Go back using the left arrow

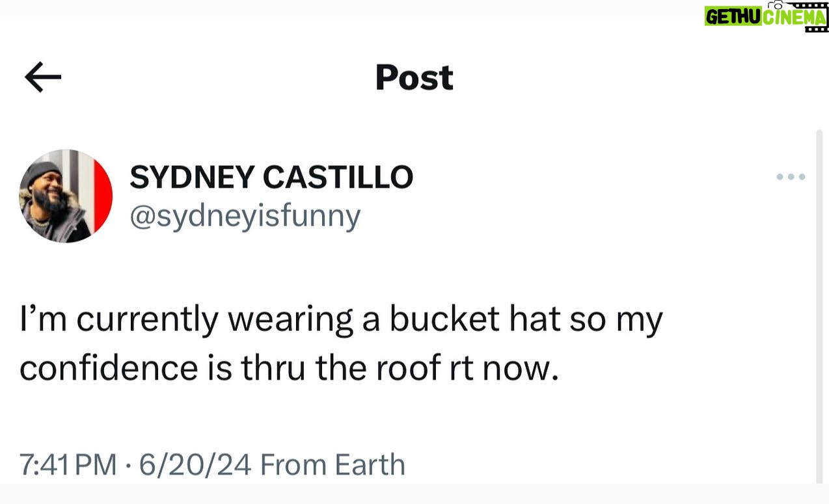click(x=43, y=77)
